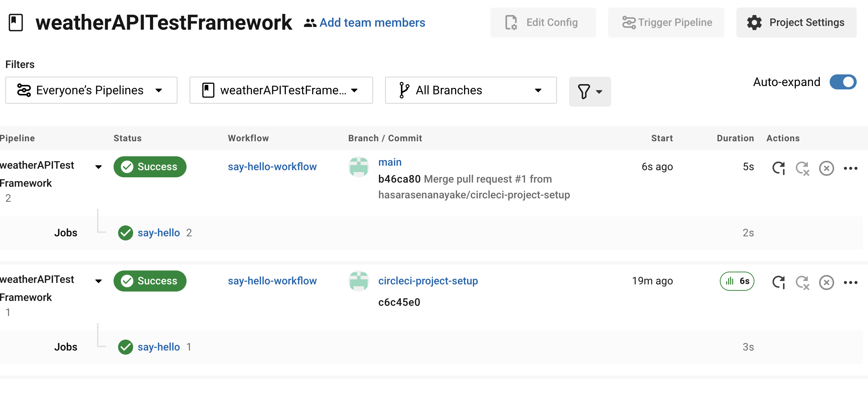This screenshot has height=417, width=868.
Task: Toggle the Success badge for circleci-project-setup
Action: coord(150,281)
